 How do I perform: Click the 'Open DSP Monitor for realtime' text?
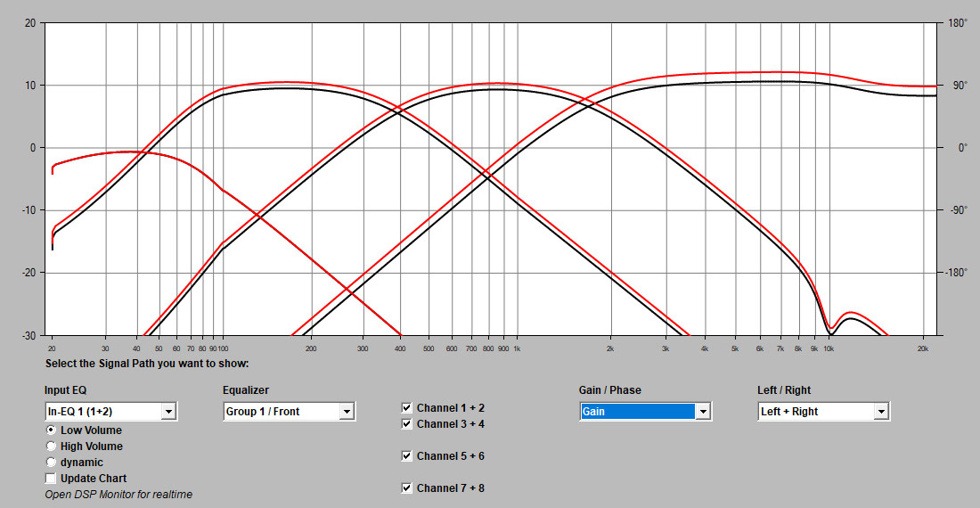pyautogui.click(x=118, y=495)
